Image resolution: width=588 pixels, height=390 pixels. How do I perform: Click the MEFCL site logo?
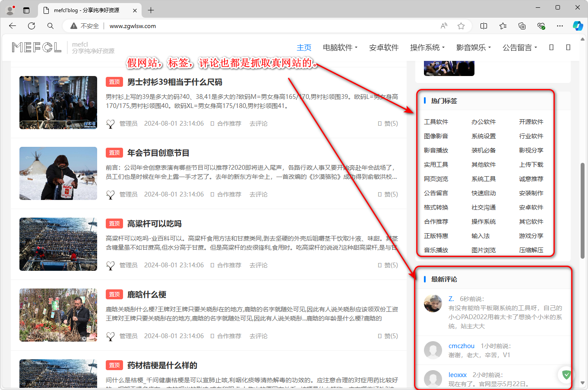pos(37,47)
